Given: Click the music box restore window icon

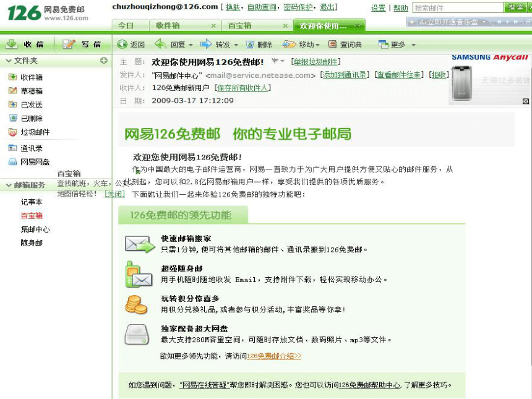Looking at the screenshot, I should coord(528,22).
